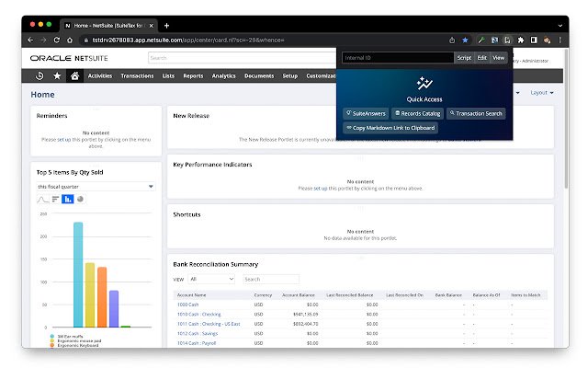The width and height of the screenshot is (588, 368).
Task: Select the column chart view icon
Action: tap(68, 199)
